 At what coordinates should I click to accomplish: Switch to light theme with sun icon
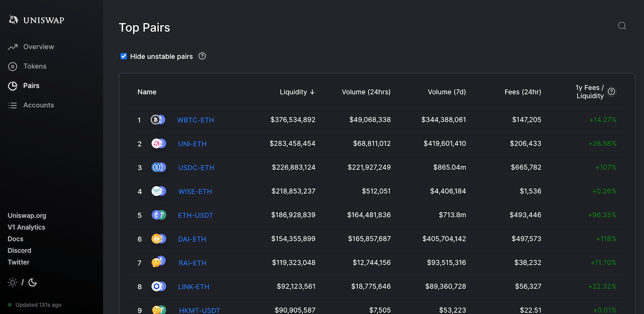coord(12,282)
